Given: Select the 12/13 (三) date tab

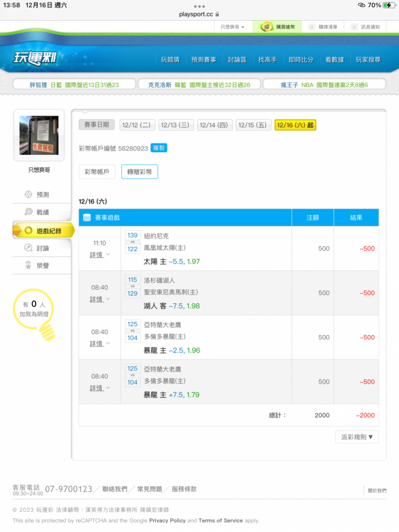Looking at the screenshot, I should [x=176, y=125].
